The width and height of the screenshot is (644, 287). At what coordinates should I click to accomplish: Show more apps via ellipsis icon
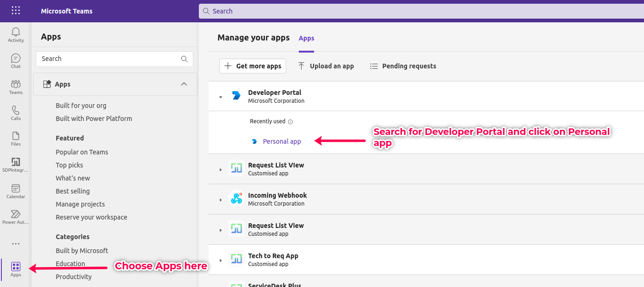[x=16, y=244]
